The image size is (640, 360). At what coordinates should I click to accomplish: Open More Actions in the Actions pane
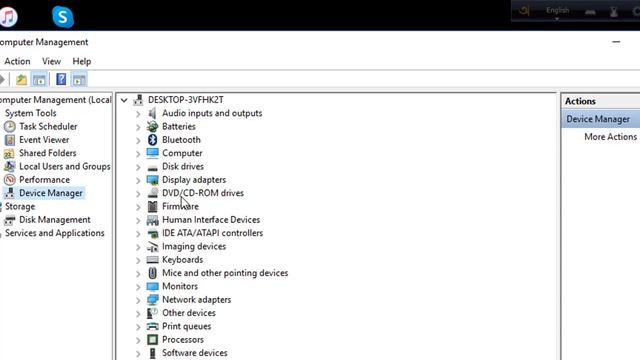point(610,137)
